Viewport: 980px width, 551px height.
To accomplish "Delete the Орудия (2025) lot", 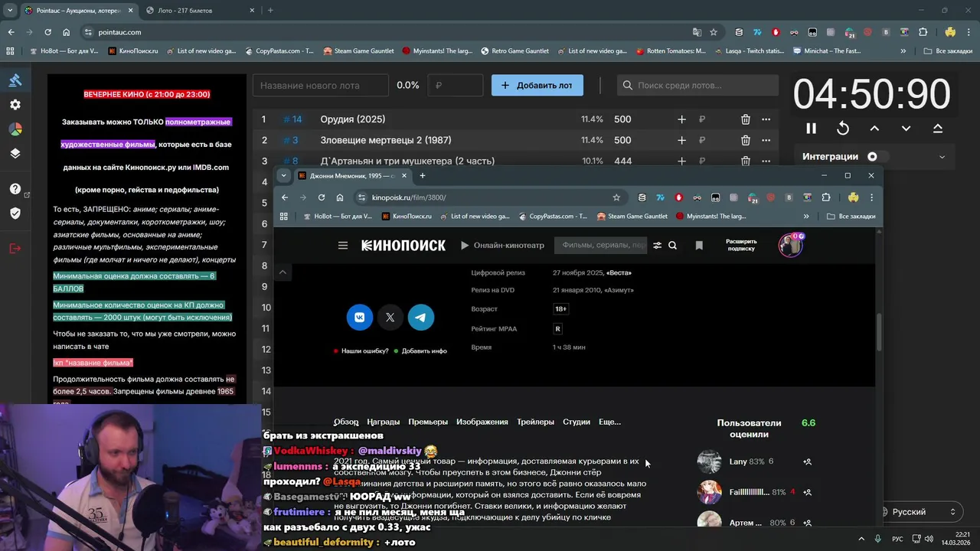I will click(x=745, y=119).
